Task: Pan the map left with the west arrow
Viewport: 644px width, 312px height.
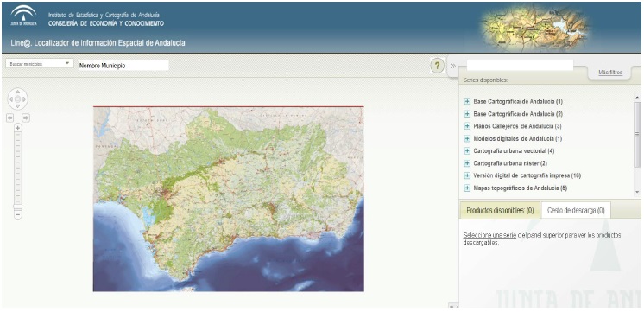Action: [x=11, y=99]
